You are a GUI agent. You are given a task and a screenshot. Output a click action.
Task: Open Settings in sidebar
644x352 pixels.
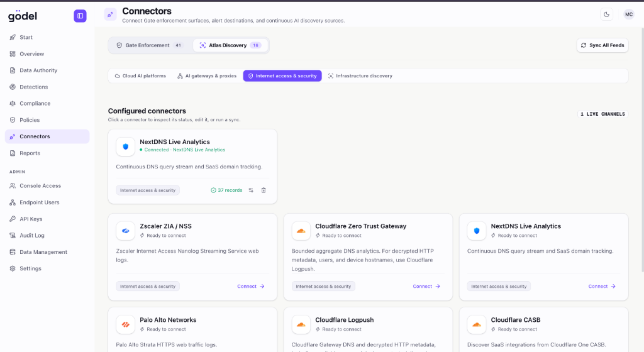47,268
